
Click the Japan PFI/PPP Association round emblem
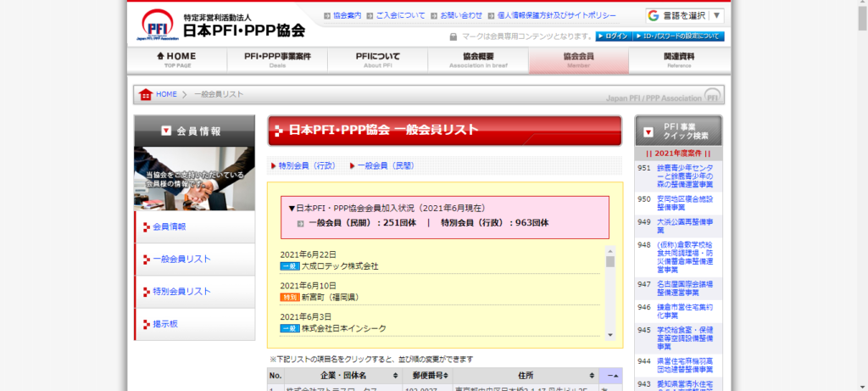coord(713,96)
